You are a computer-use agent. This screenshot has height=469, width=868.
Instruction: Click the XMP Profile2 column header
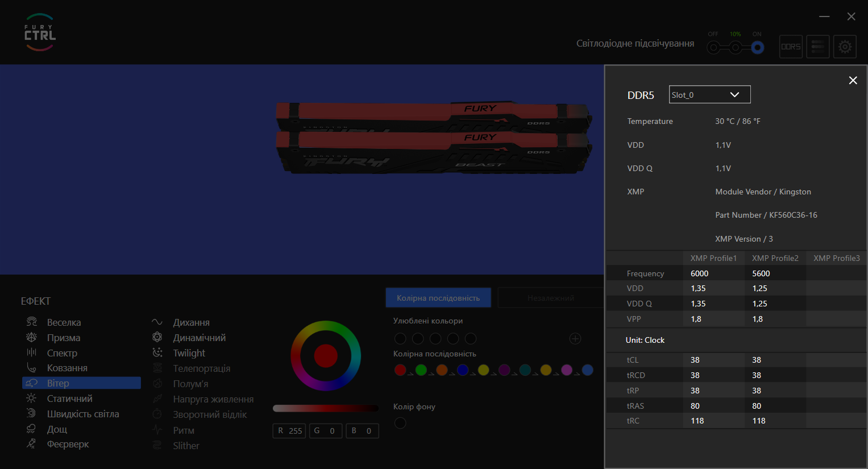pos(775,258)
